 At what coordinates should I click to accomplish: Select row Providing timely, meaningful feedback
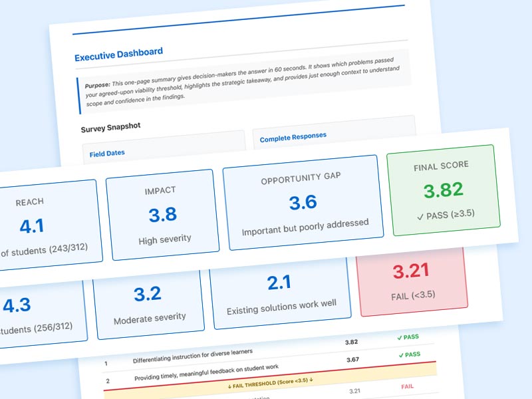click(270, 370)
